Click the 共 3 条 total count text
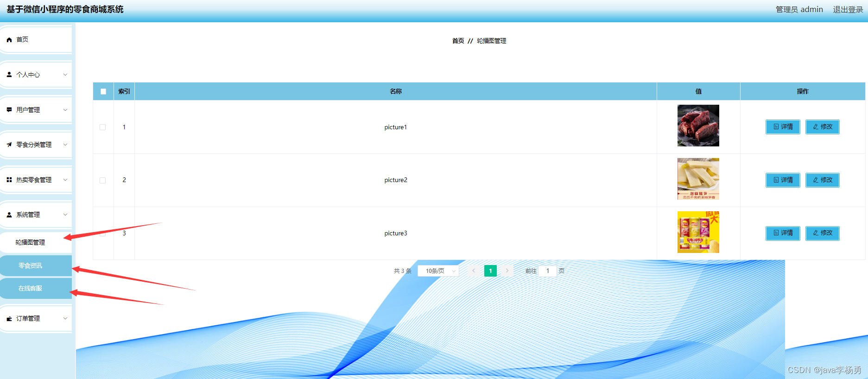This screenshot has width=868, height=379. 403,271
